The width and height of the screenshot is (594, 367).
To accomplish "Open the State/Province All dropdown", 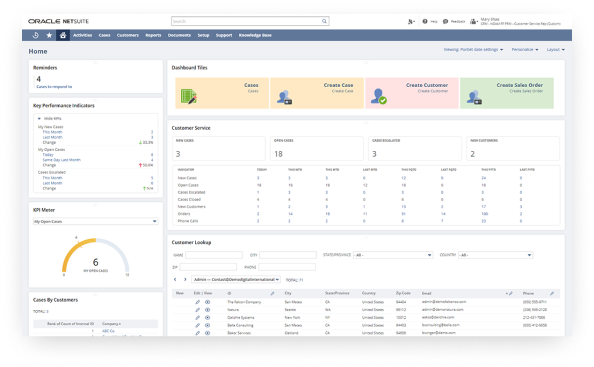I will click(x=393, y=255).
